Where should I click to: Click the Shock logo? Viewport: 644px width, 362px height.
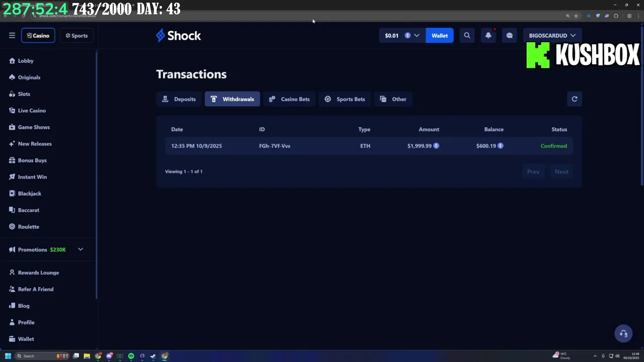pyautogui.click(x=178, y=35)
